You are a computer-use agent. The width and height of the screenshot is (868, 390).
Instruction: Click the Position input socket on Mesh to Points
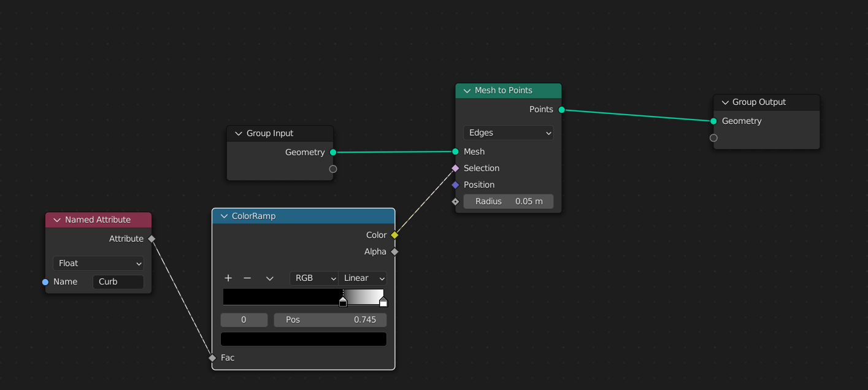pyautogui.click(x=455, y=185)
